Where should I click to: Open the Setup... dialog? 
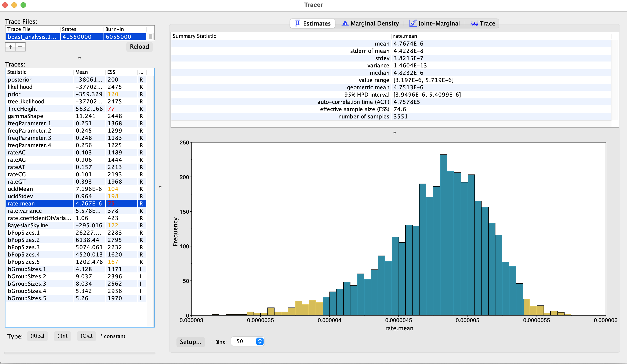[x=191, y=342]
